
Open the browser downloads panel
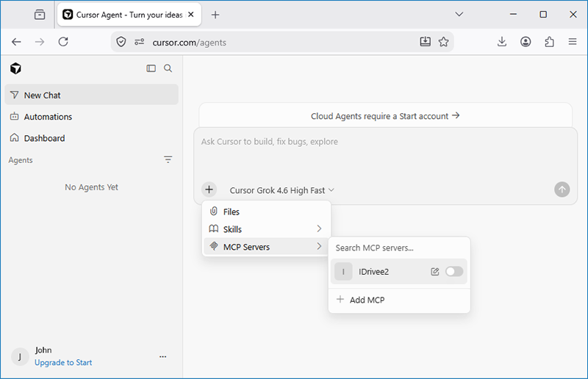tap(502, 42)
